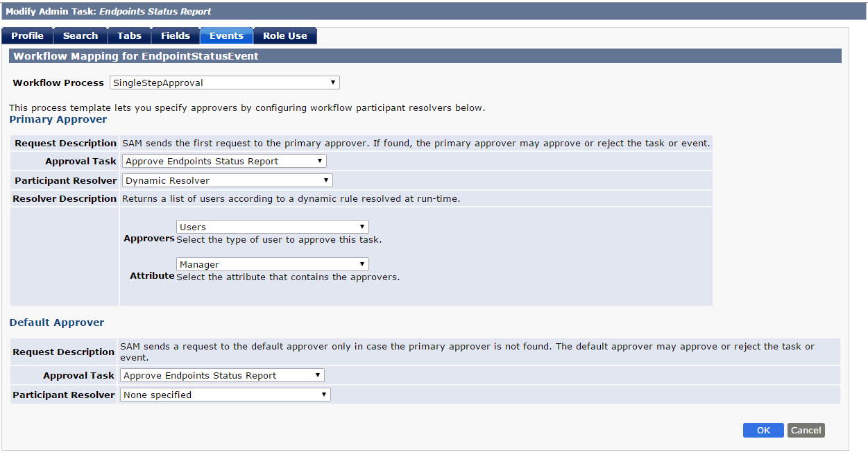Open the Dynamic Resolver participant dropdown

(228, 180)
